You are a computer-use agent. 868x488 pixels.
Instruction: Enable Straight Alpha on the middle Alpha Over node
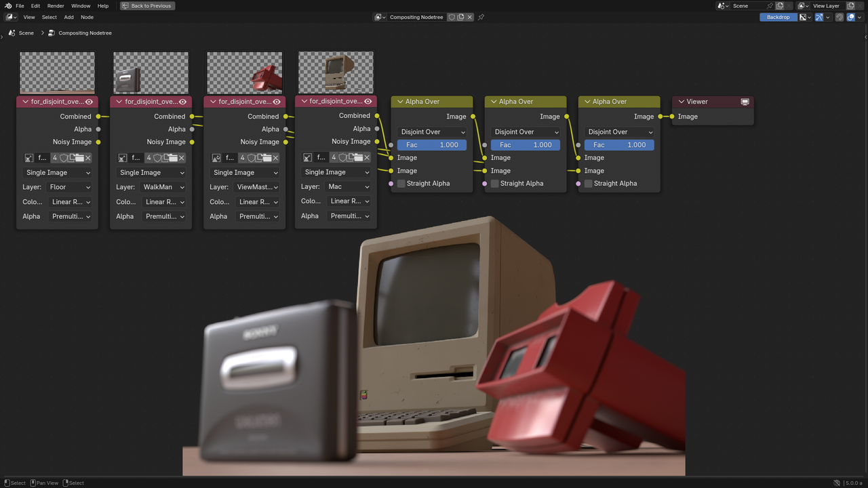(x=494, y=183)
